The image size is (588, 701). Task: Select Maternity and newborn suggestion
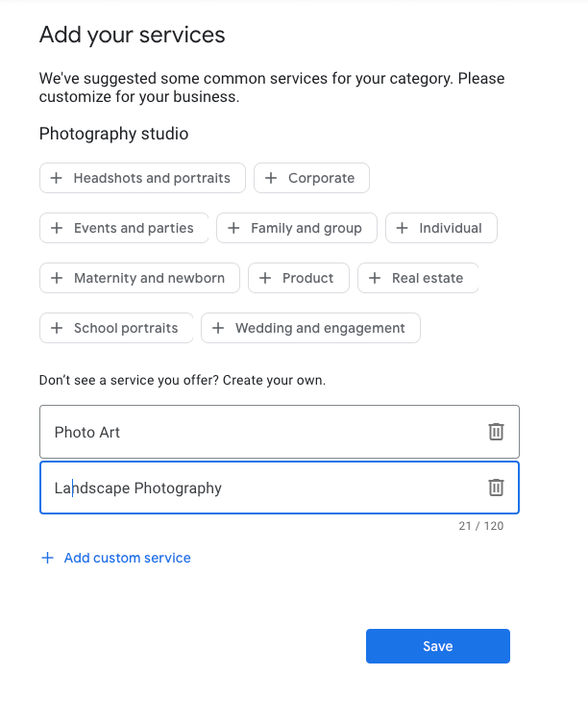tap(139, 278)
